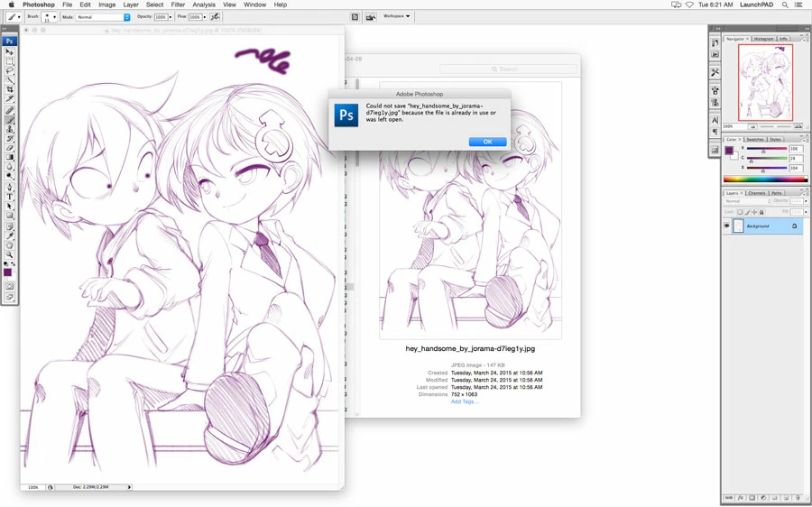Adjust the red R color slider
The height and width of the screenshot is (507, 812).
pos(763,152)
